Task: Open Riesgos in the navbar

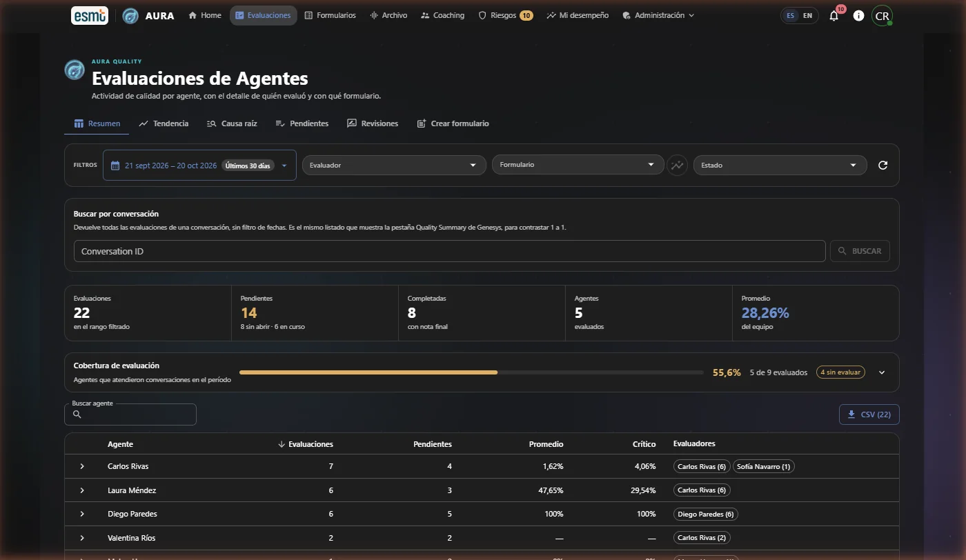Action: pos(506,15)
